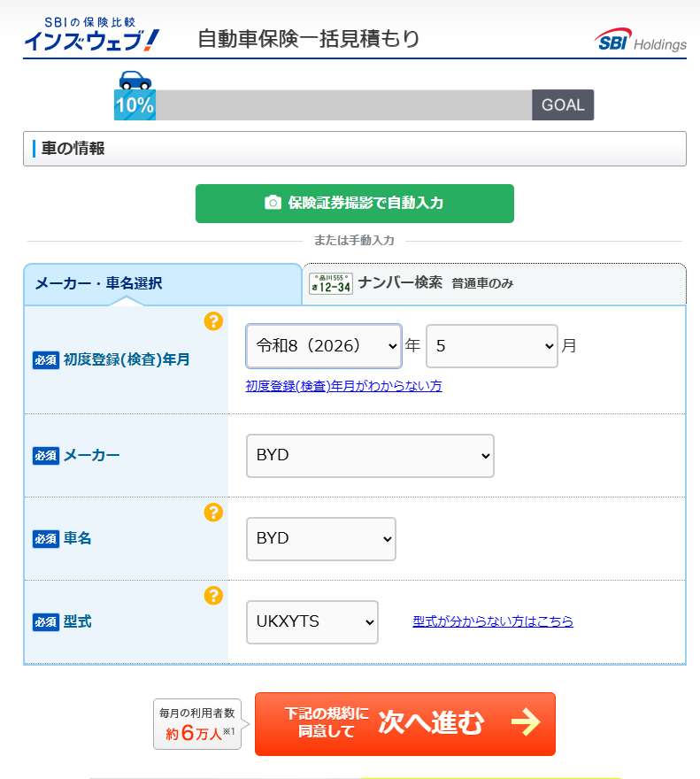Open the registration month dropdown showing 5
The height and width of the screenshot is (779, 700).
click(x=492, y=346)
